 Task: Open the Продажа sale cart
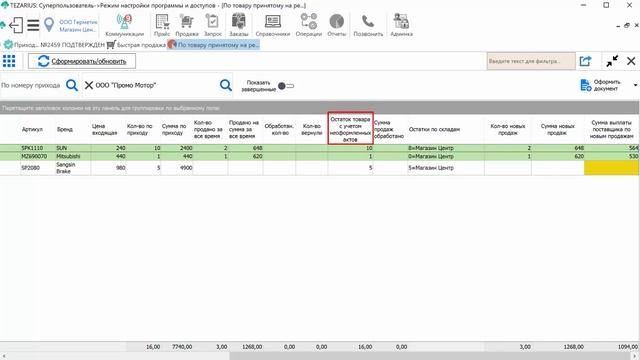click(187, 25)
